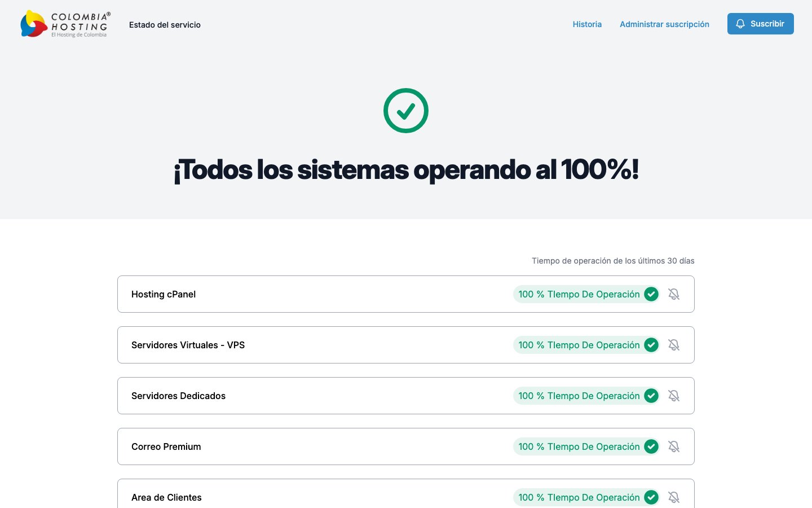Open Administrar suscripción link
Screen dimensions: 812x508
[x=664, y=24]
